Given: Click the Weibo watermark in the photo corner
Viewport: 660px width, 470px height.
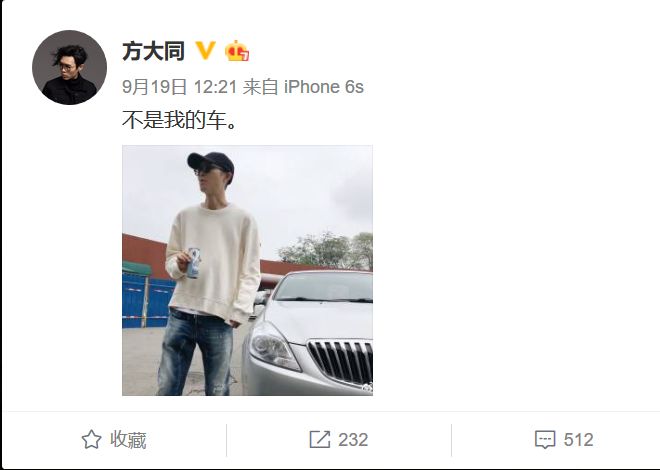Looking at the screenshot, I should [367, 388].
